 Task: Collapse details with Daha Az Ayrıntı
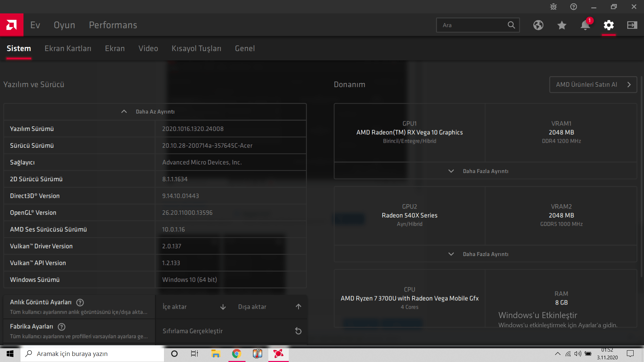pyautogui.click(x=155, y=112)
